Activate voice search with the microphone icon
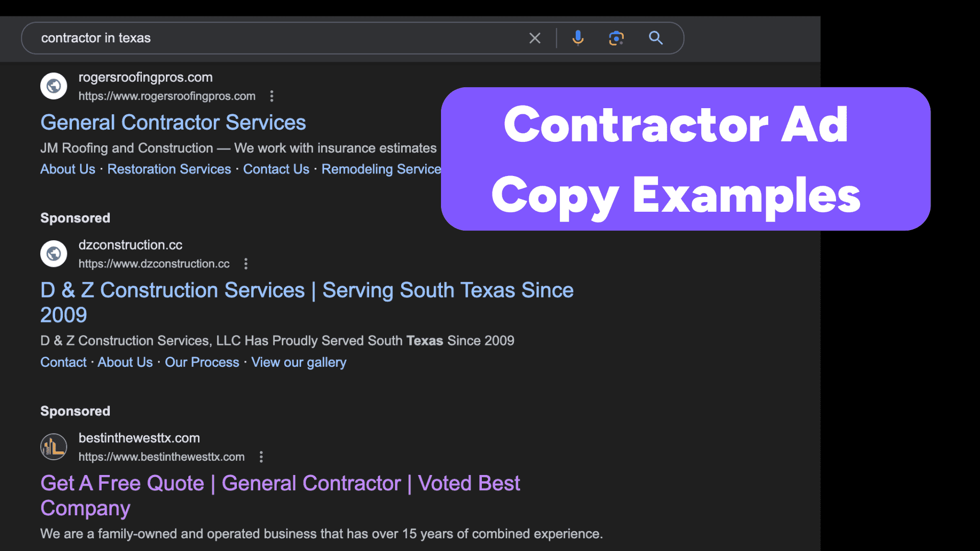The image size is (980, 551). 578,38
